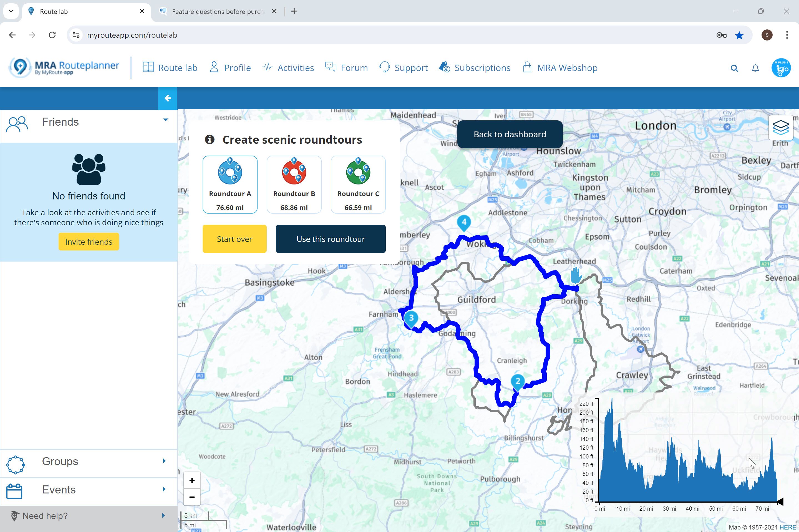Open the notifications bell
The width and height of the screenshot is (799, 532).
pos(755,68)
